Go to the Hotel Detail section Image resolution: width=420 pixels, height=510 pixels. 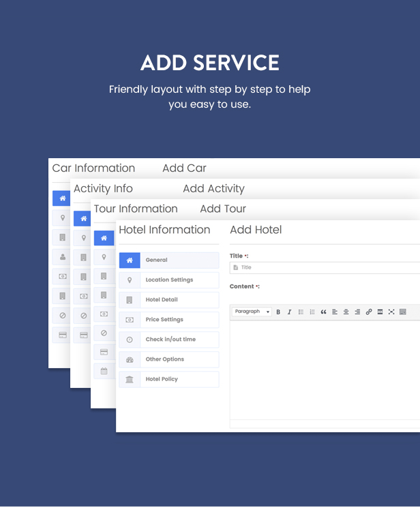(x=169, y=300)
